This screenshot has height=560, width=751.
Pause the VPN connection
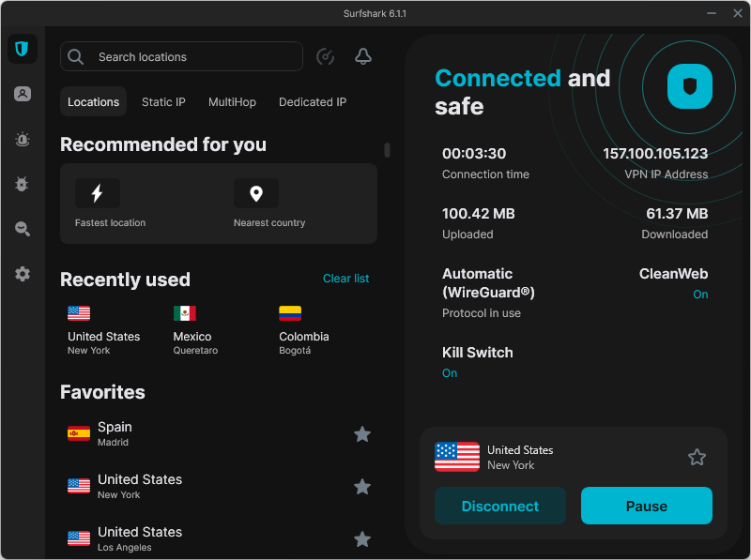point(646,506)
